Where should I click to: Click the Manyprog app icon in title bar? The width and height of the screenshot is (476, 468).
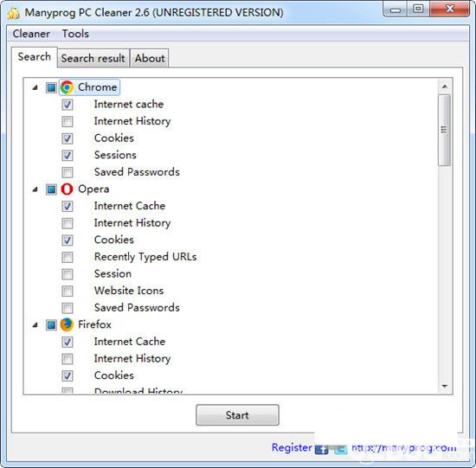tap(14, 13)
